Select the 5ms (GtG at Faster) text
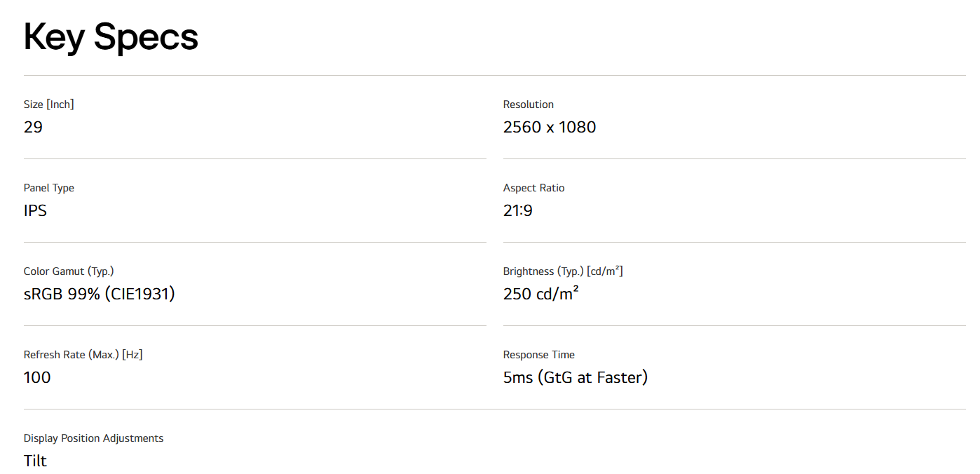This screenshot has height=474, width=980. tap(575, 377)
